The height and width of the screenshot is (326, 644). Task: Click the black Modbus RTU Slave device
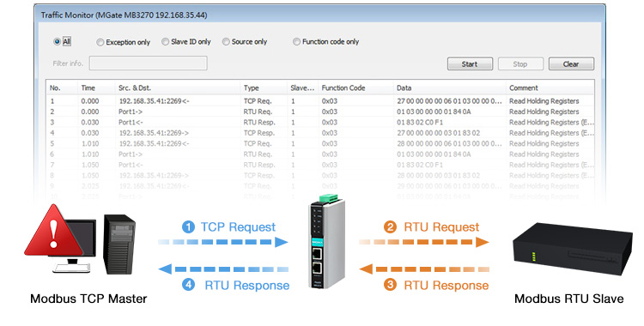pos(572,251)
